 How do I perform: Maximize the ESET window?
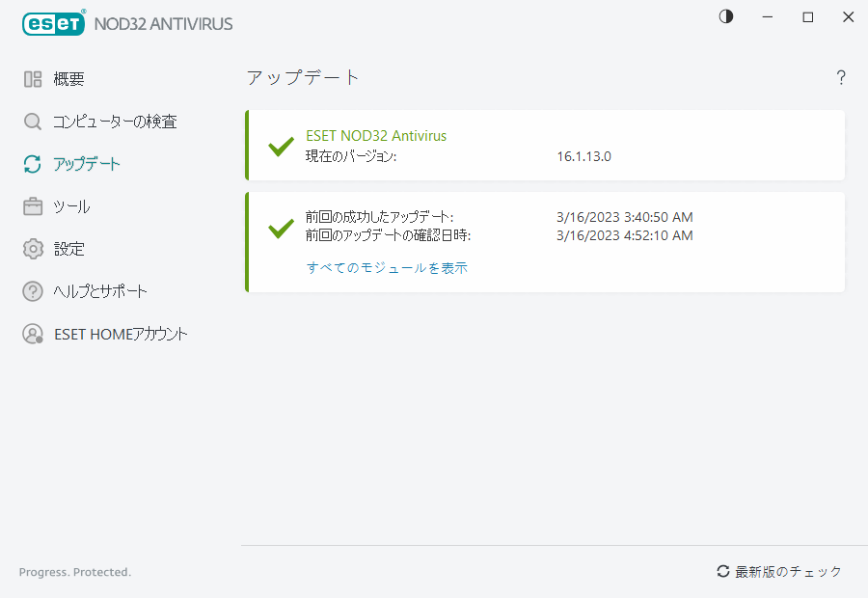point(808,17)
